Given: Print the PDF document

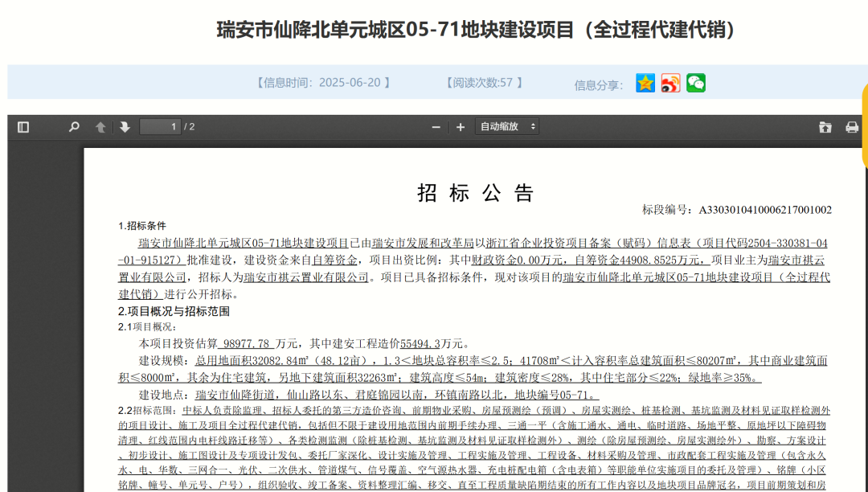Looking at the screenshot, I should 852,127.
